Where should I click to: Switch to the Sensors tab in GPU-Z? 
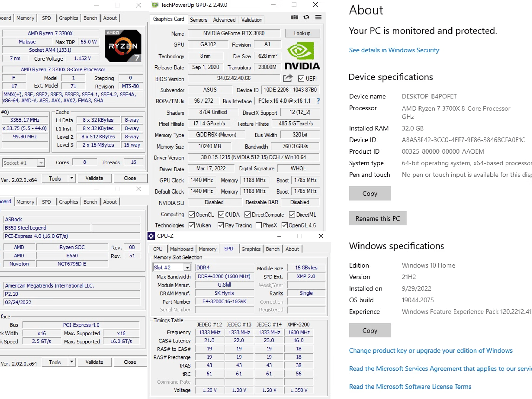click(198, 20)
